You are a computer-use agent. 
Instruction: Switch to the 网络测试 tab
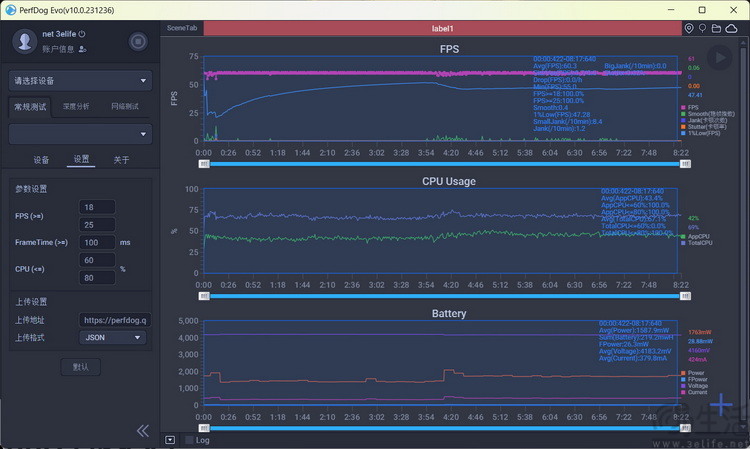[125, 107]
